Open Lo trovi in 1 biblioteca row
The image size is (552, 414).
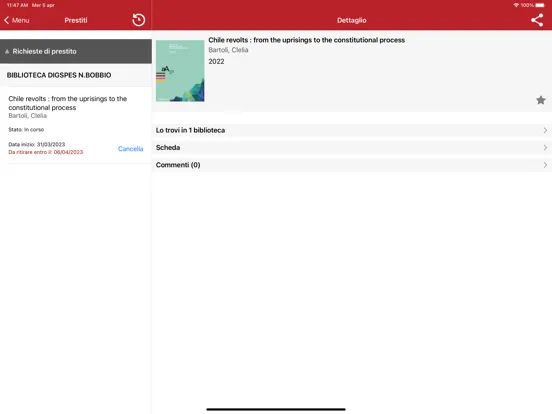(352, 130)
